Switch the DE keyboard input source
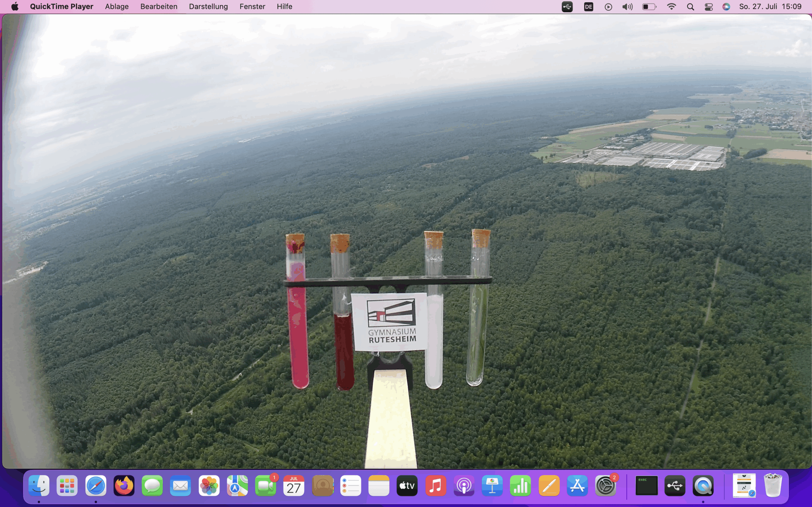812x507 pixels. [588, 7]
